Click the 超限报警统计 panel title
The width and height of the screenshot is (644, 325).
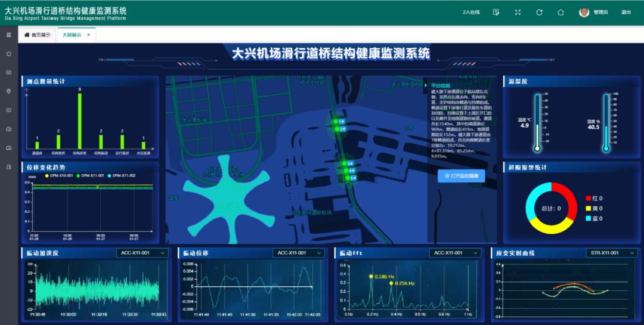point(527,167)
